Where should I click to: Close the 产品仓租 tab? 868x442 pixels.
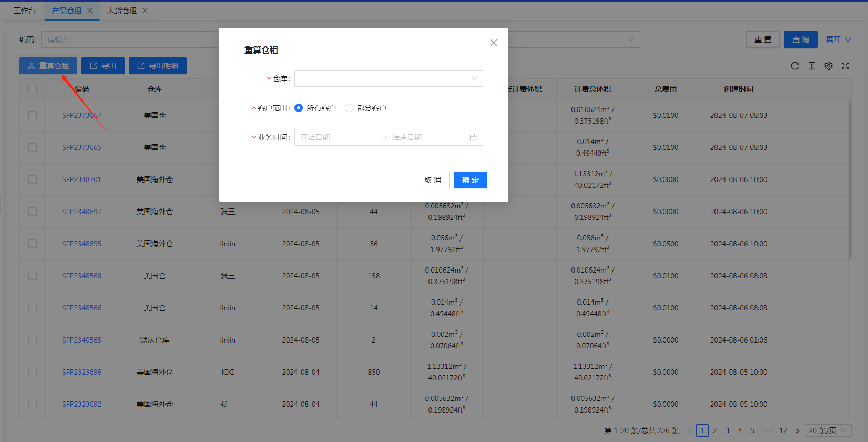click(90, 11)
